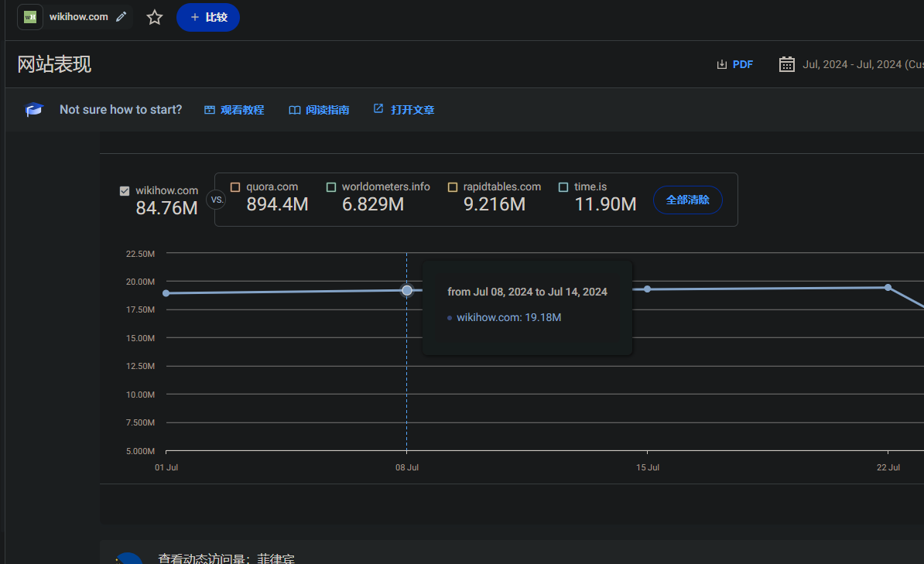Click the 15 Jul data point on chart
The height and width of the screenshot is (564, 924).
point(648,289)
